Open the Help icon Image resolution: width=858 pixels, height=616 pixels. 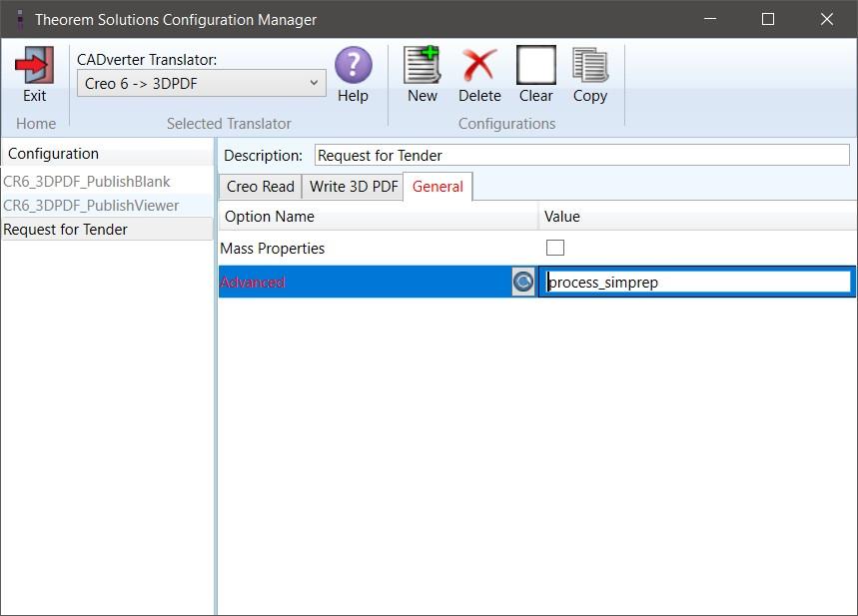point(353,65)
